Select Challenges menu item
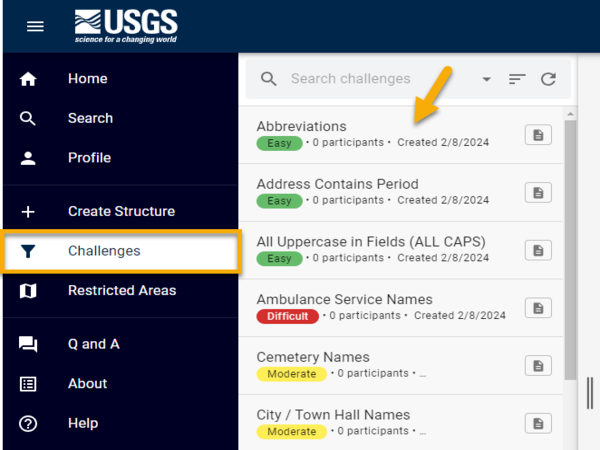This screenshot has height=450, width=600. (121, 251)
